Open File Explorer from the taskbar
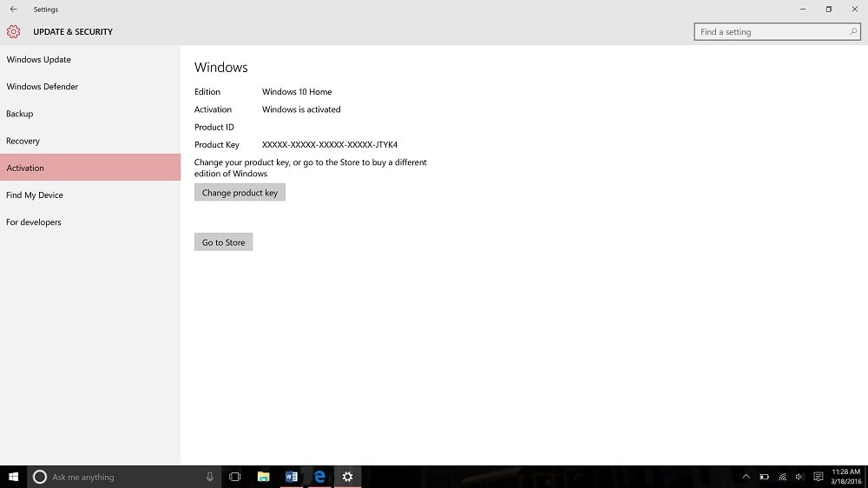The image size is (868, 488). (x=264, y=477)
